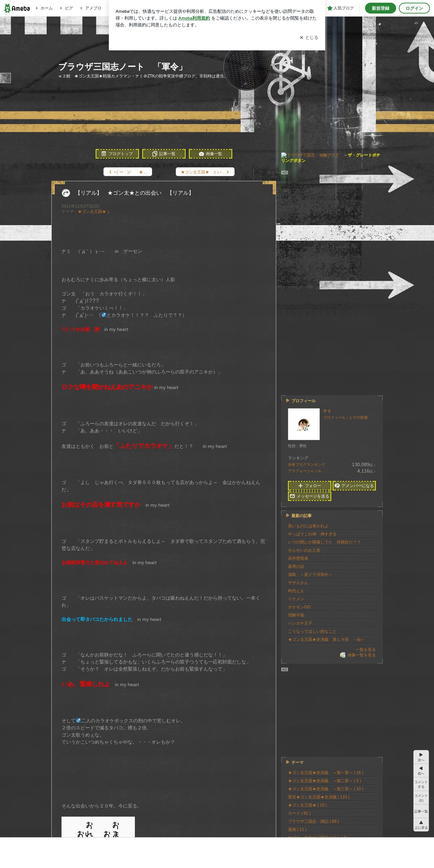Open the Ameba利用規約 link
Screen dimensions: 434x868
194,18
